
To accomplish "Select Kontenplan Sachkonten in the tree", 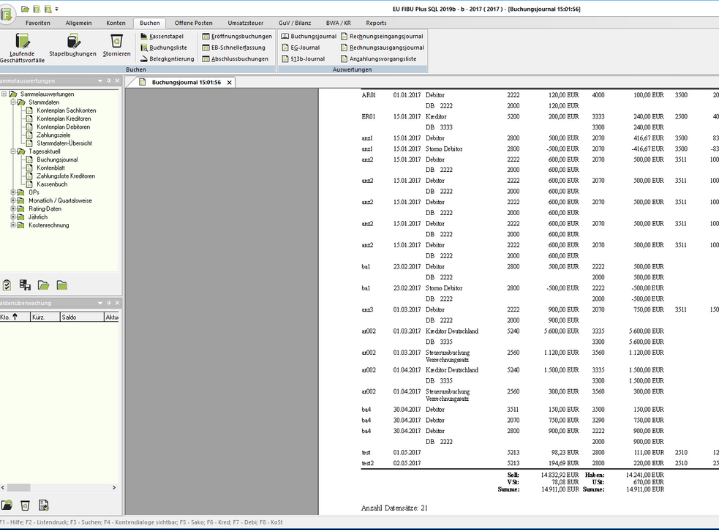I will coord(68,110).
